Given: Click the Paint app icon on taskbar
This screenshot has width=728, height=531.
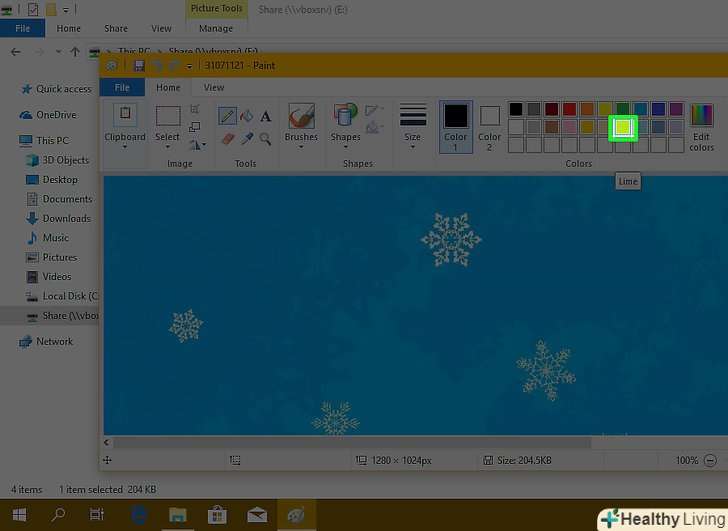Looking at the screenshot, I should tap(296, 515).
